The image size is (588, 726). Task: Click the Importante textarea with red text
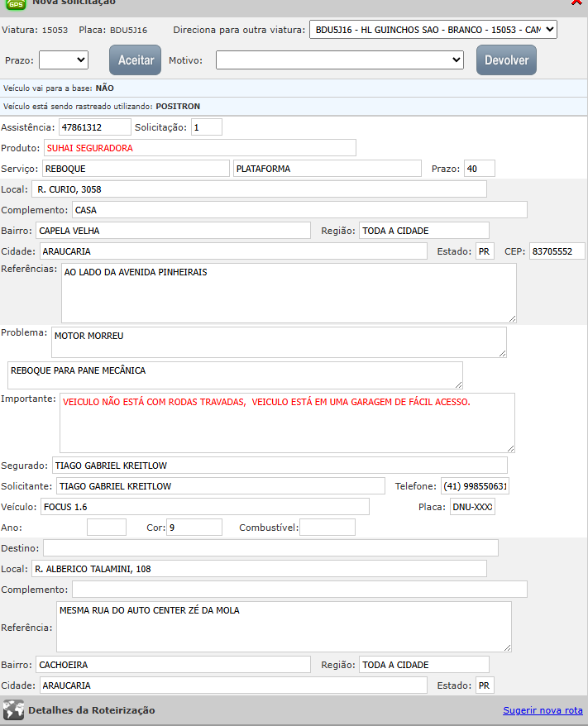[287, 423]
